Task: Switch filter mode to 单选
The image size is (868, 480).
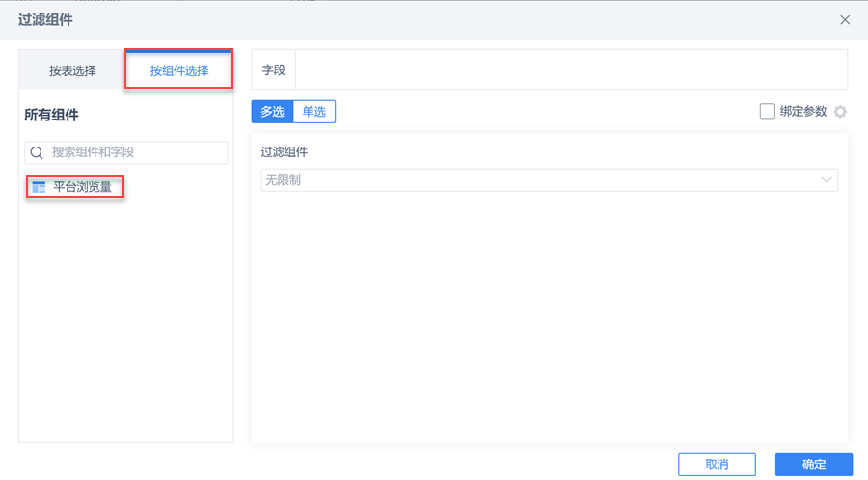Action: tap(313, 112)
